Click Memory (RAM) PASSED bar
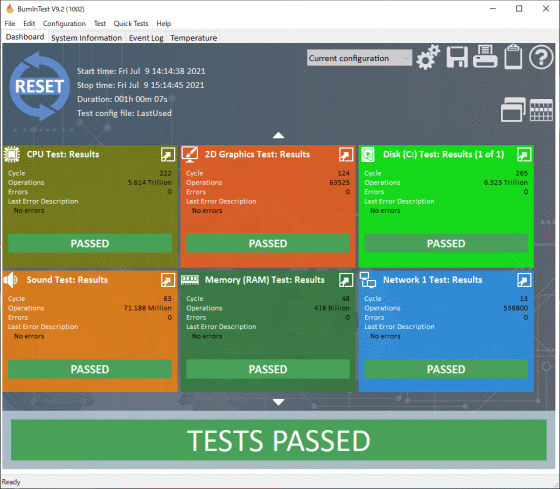560x489 pixels. click(268, 369)
